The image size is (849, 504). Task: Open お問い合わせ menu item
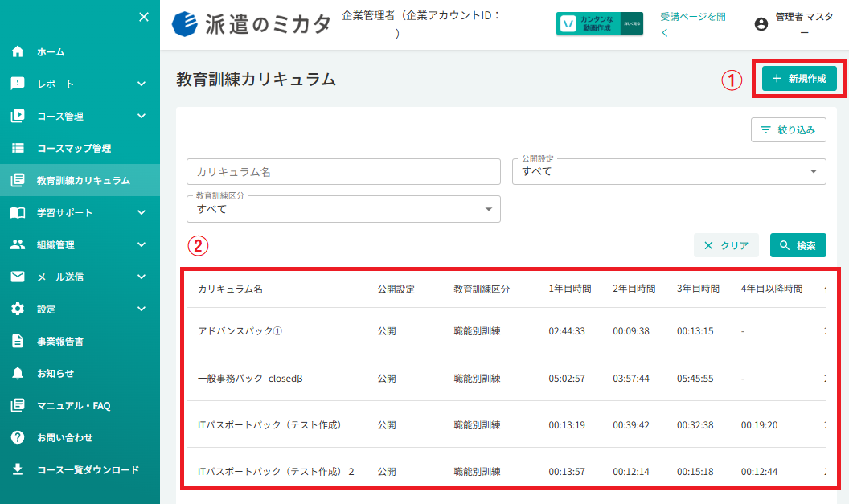click(80, 437)
